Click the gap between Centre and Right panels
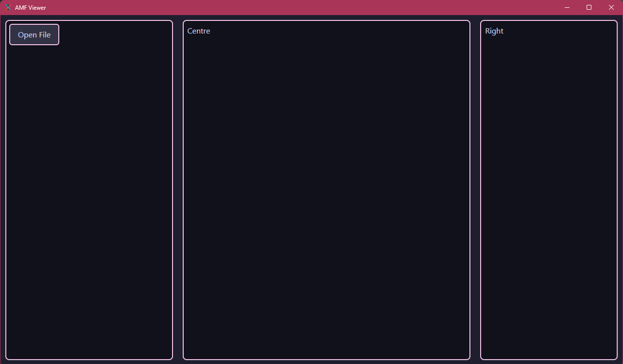The height and width of the screenshot is (364, 623). click(x=475, y=190)
